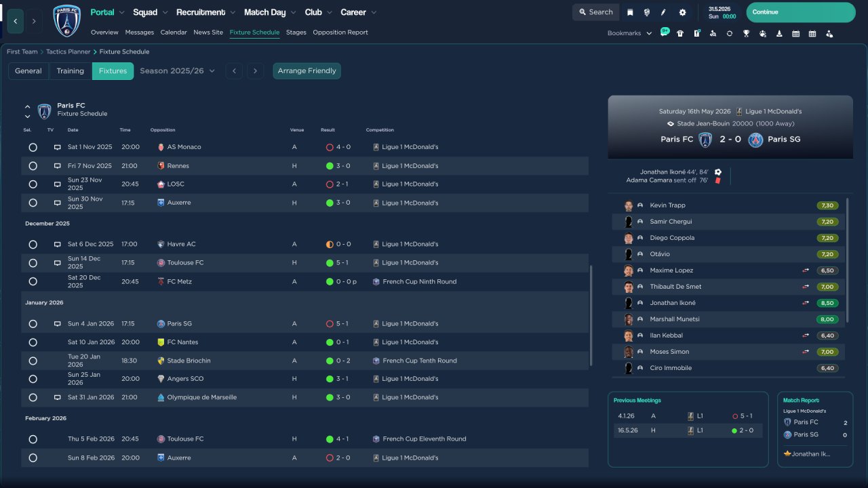Select the Olympique de Marseille fixture radio button
This screenshot has height=488, width=868.
[x=33, y=398]
